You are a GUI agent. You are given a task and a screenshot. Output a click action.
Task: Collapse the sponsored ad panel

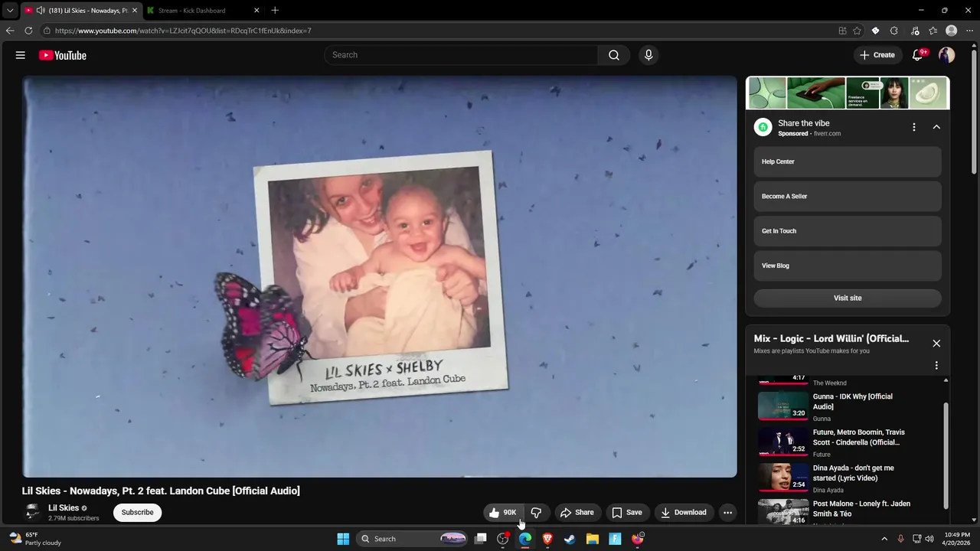coord(936,127)
